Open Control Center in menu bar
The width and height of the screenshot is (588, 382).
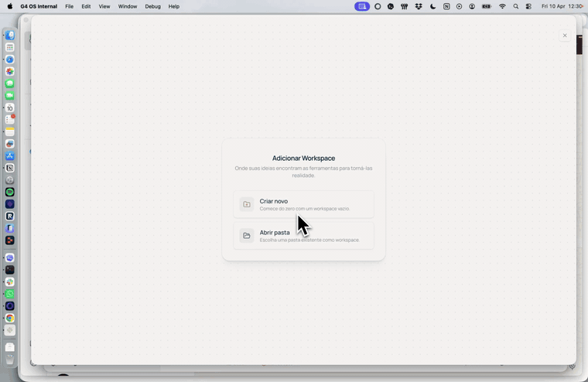(528, 6)
